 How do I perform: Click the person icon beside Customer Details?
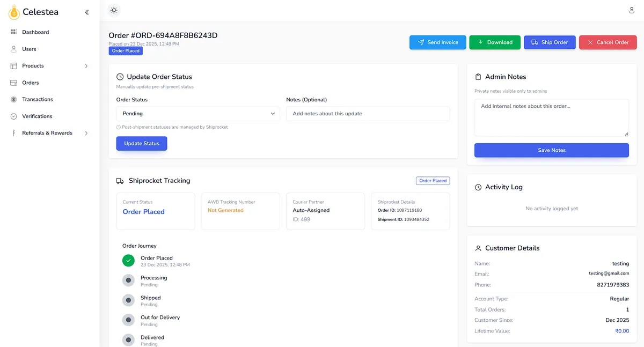pyautogui.click(x=478, y=248)
